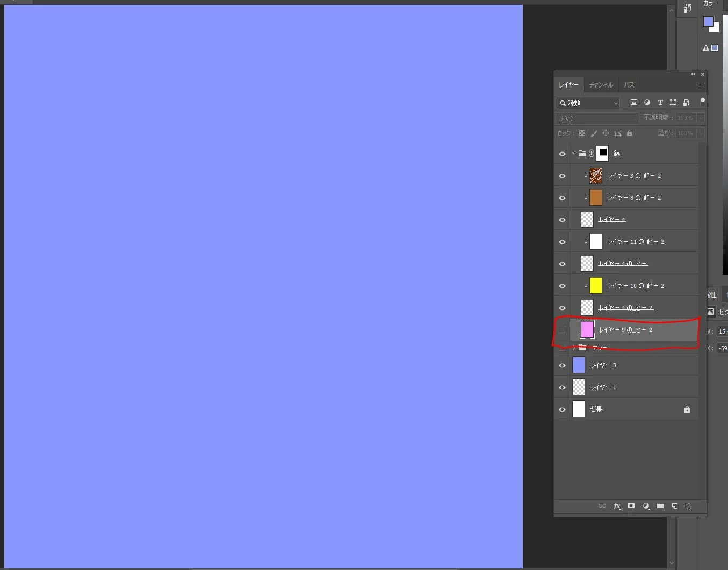Select the yellow レイヤー 10 のコピー 2 thumbnail
Viewport: 728px width, 570px height.
[596, 286]
